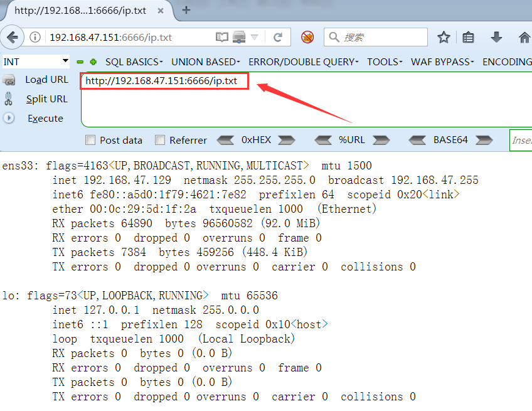Click 0xHEX decode left arrow
This screenshot has width=532, height=411.
point(225,140)
